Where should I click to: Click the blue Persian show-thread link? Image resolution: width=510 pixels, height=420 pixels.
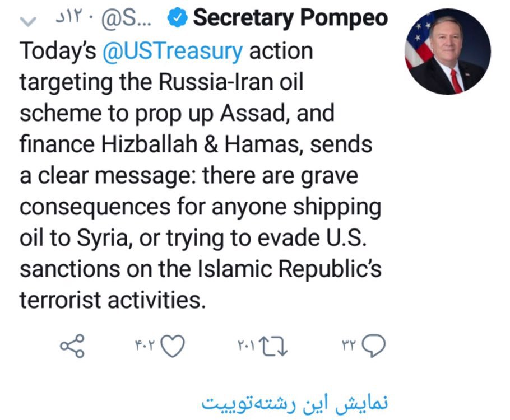(x=295, y=402)
